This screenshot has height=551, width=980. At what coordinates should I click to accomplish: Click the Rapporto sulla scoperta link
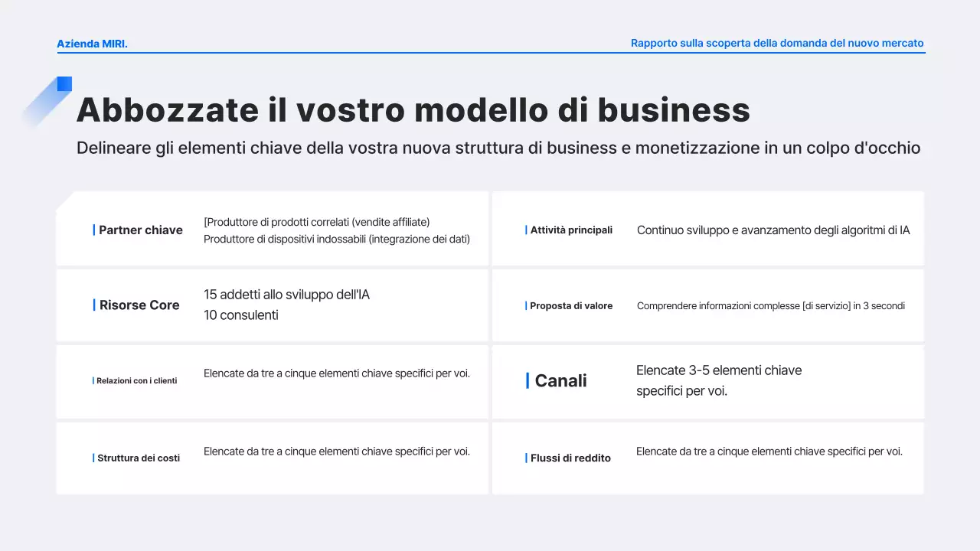pyautogui.click(x=777, y=43)
